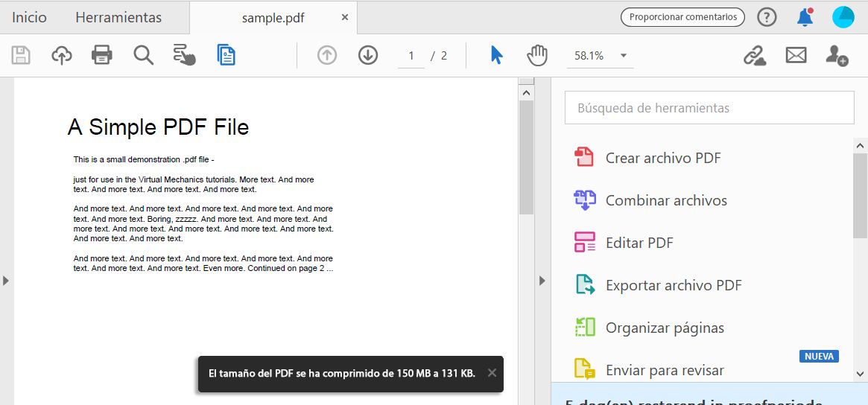
Task: Open Crear archivo PDF tool label
Action: pyautogui.click(x=663, y=158)
